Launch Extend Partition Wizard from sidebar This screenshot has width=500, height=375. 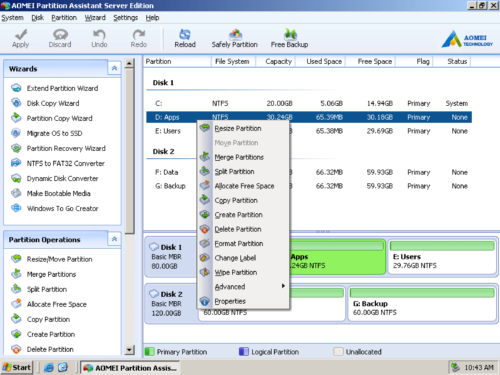click(x=54, y=88)
